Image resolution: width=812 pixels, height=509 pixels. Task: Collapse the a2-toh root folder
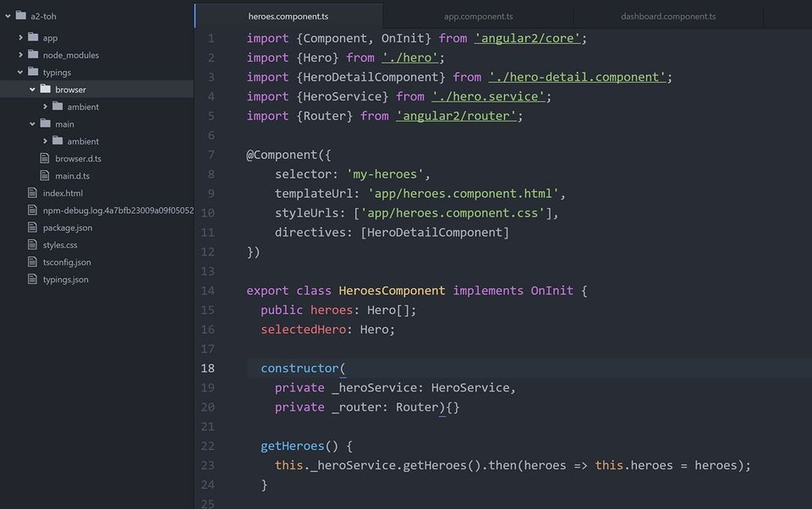pos(7,15)
